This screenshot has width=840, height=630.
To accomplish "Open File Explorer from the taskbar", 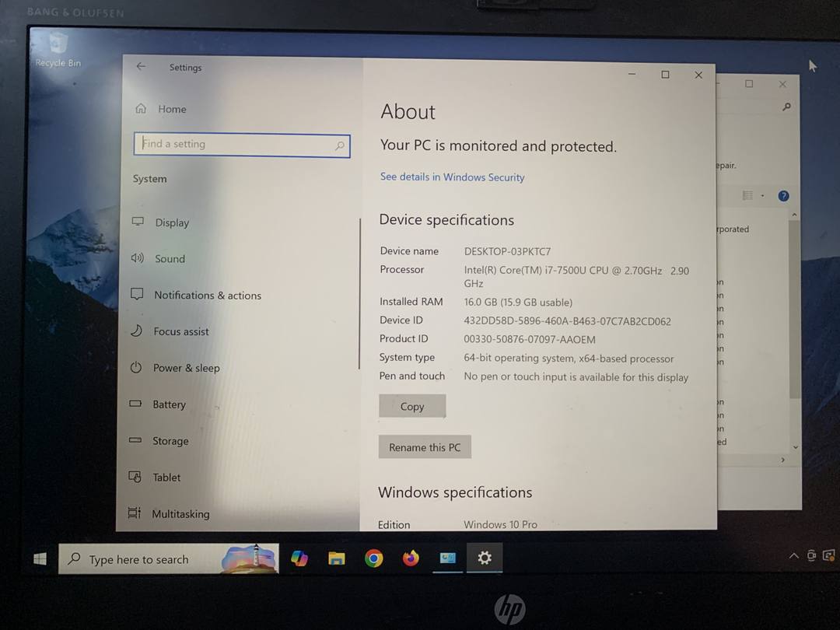I will (337, 558).
